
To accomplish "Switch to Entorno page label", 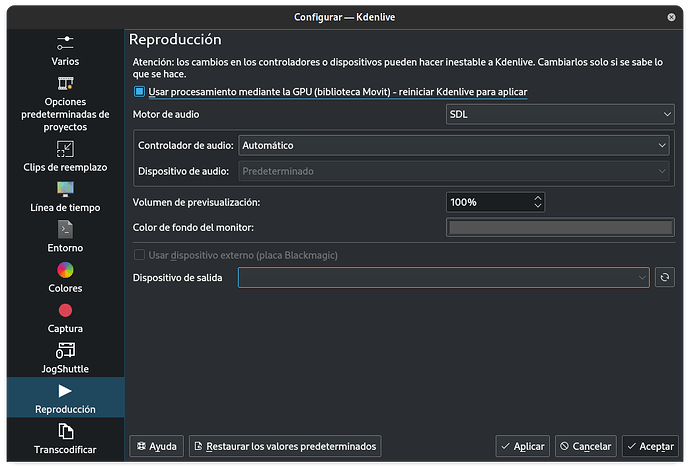I will coord(65,248).
